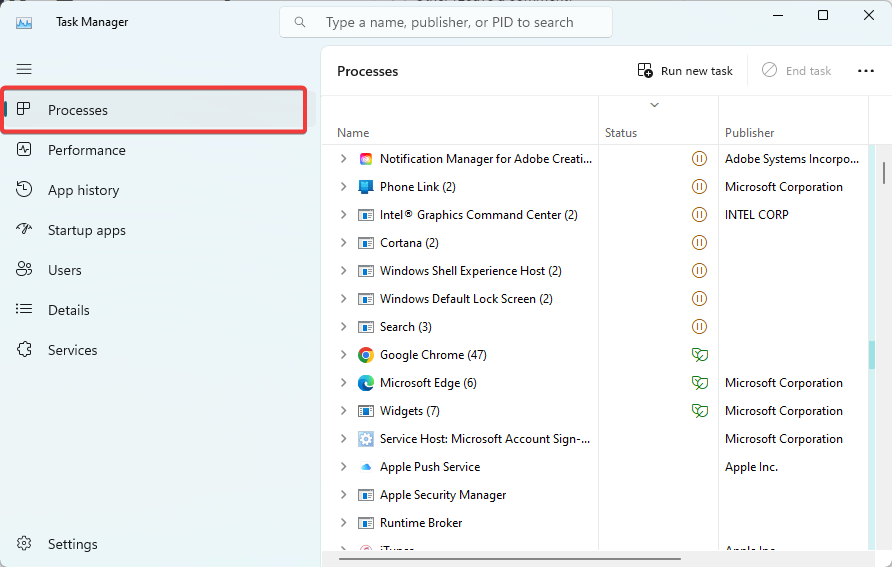Click the Task Manager app icon in title bar

[x=24, y=22]
